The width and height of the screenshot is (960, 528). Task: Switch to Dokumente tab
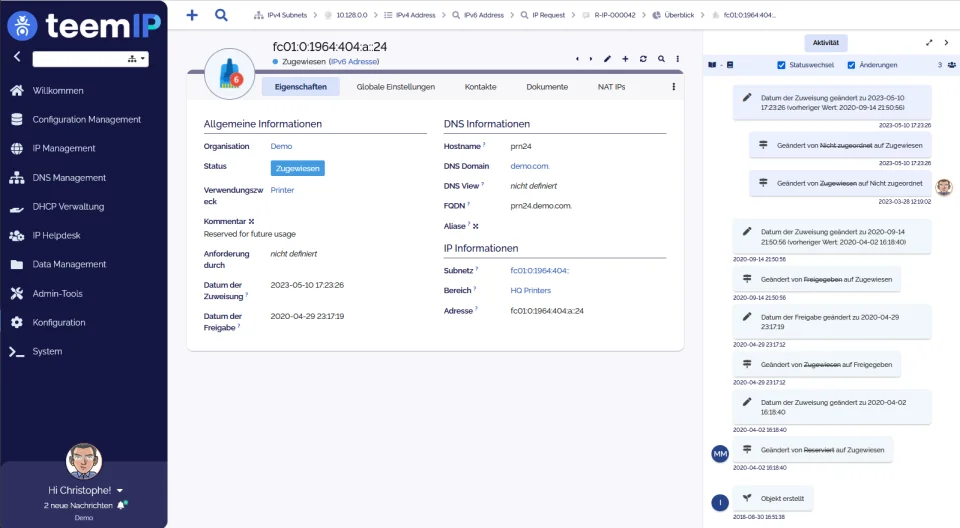point(547,87)
